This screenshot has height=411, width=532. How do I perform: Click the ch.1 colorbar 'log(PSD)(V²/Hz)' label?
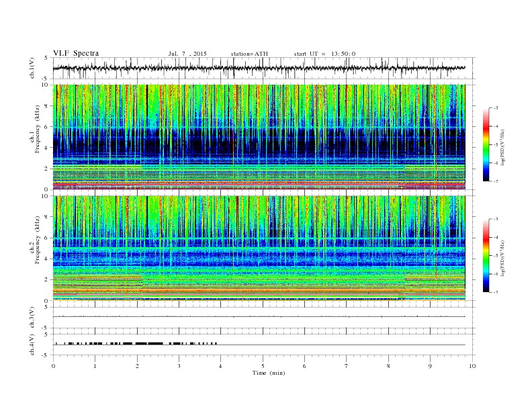pyautogui.click(x=503, y=147)
